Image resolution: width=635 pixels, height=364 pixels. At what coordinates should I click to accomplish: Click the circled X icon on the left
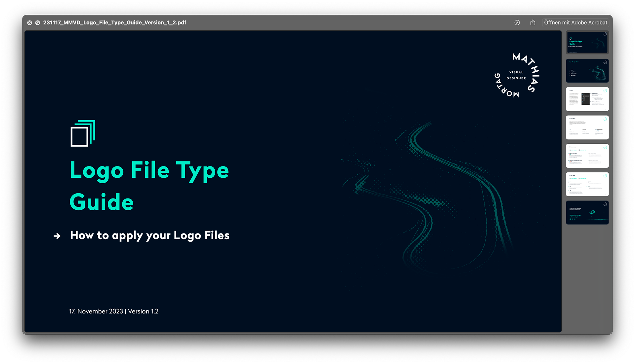click(x=30, y=22)
